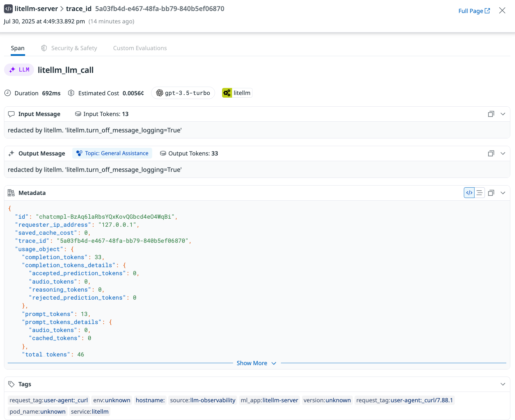Image resolution: width=515 pixels, height=420 pixels.
Task: Click the copy icon in Output Message header
Action: (x=491, y=153)
